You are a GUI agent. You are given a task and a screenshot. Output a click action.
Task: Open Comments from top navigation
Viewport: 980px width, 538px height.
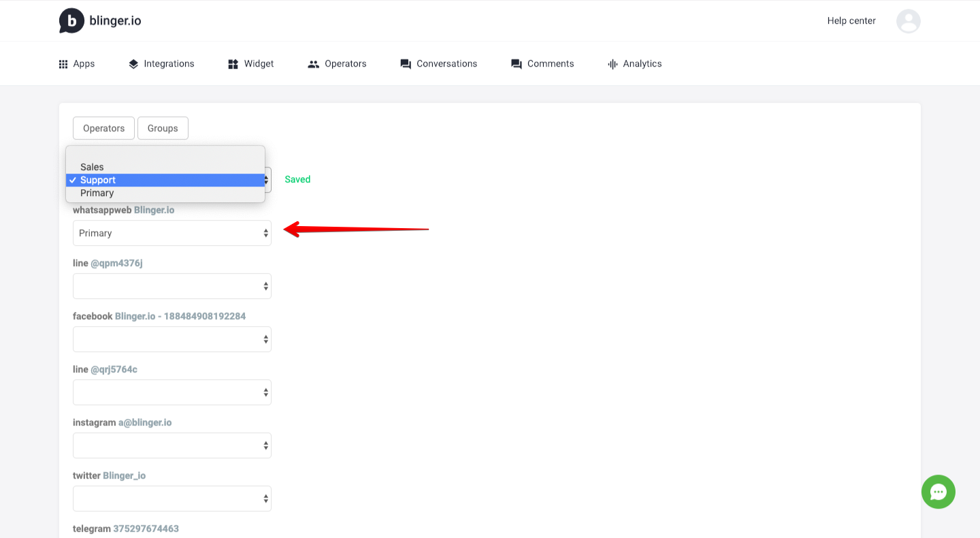coord(542,64)
